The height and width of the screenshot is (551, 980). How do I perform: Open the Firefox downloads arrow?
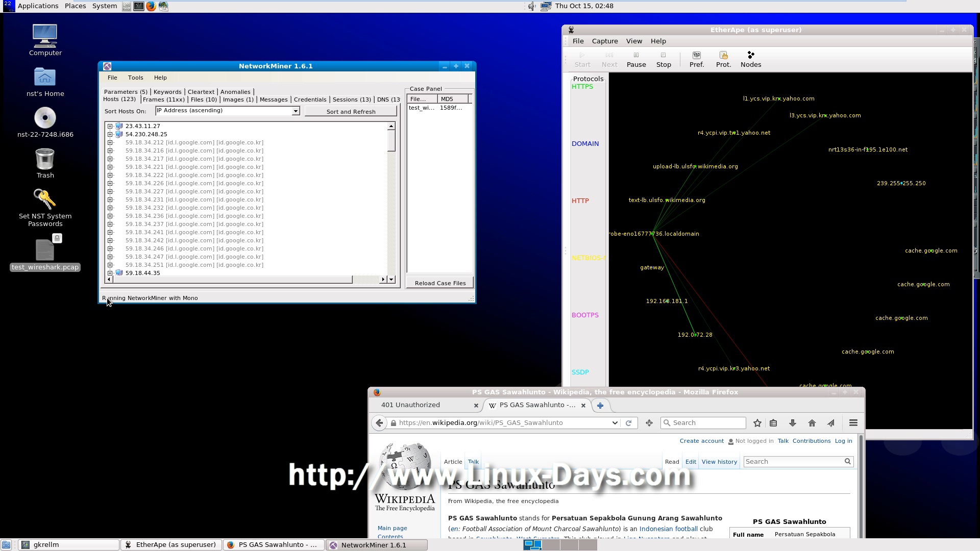793,423
